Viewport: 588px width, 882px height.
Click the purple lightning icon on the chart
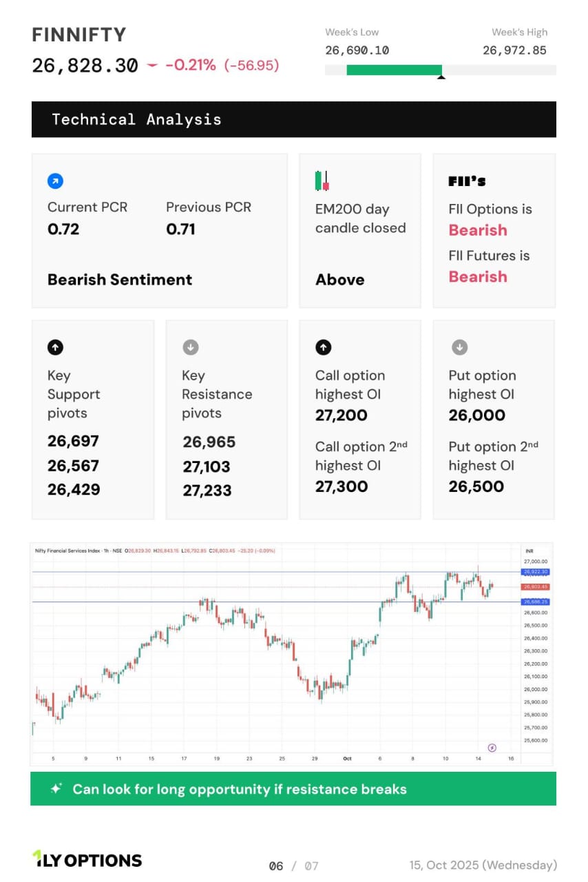click(492, 748)
